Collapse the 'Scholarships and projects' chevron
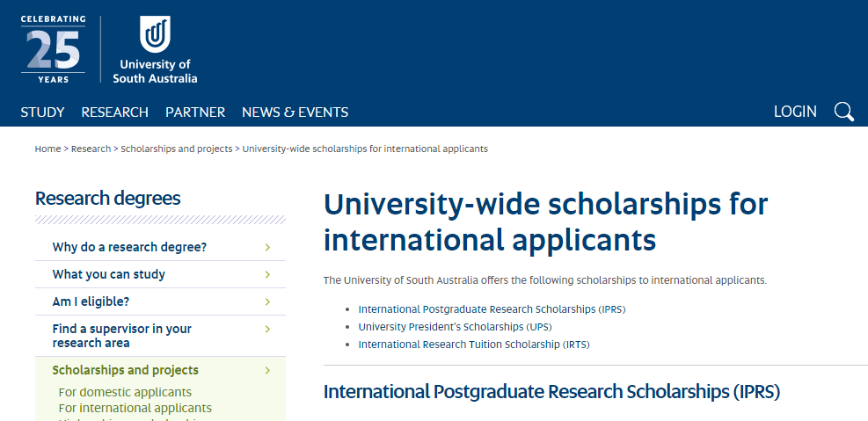This screenshot has height=421, width=868. (x=267, y=370)
